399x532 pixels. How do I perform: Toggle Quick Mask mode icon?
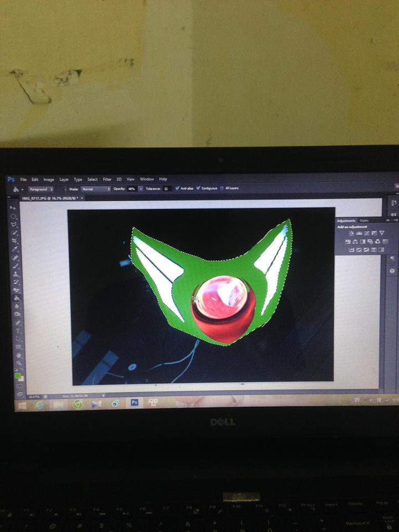click(19, 386)
